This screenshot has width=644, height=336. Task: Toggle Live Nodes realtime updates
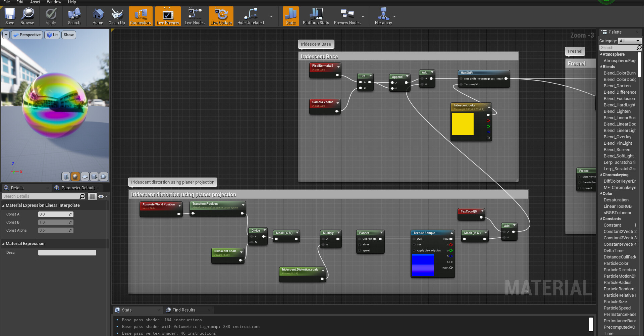pos(195,16)
